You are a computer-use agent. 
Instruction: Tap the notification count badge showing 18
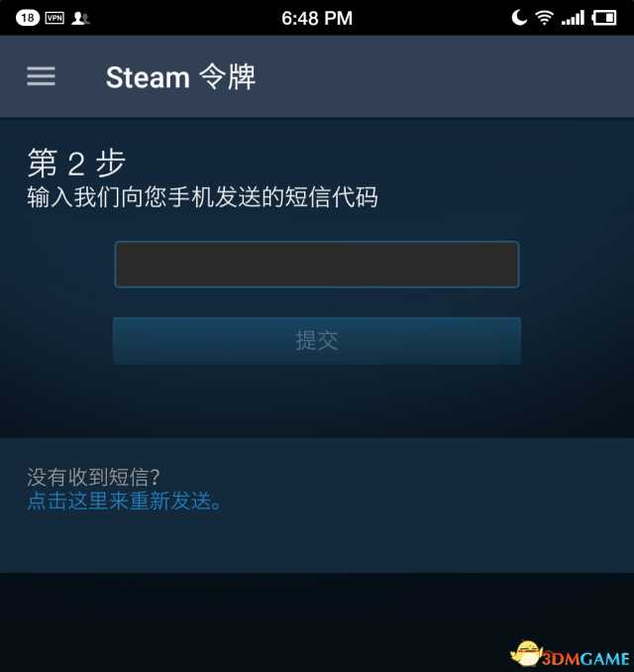coord(28,18)
